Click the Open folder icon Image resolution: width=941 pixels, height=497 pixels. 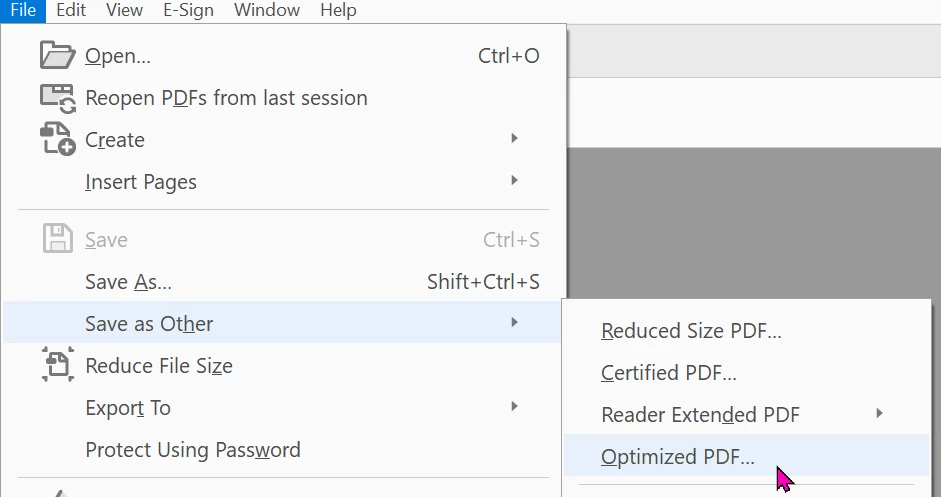click(57, 55)
